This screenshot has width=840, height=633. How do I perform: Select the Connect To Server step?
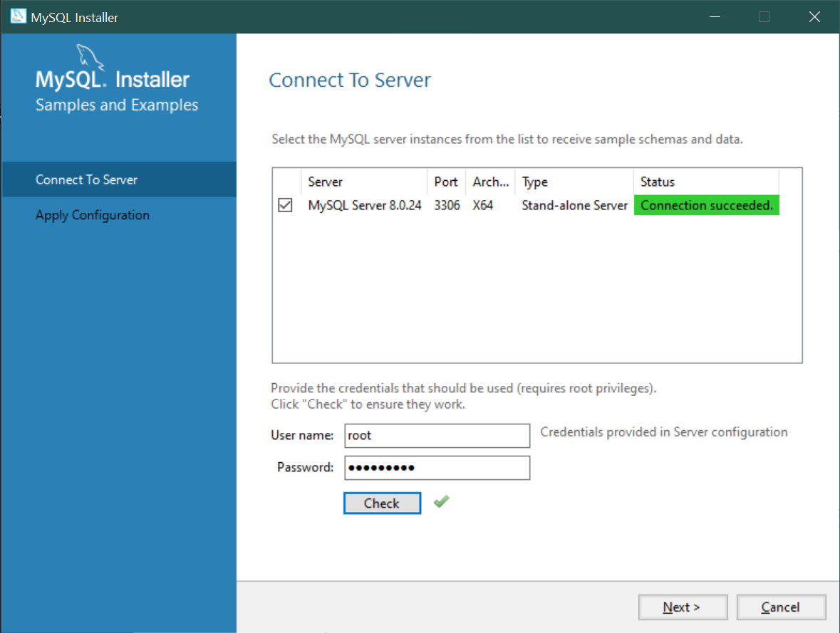pyautogui.click(x=119, y=179)
